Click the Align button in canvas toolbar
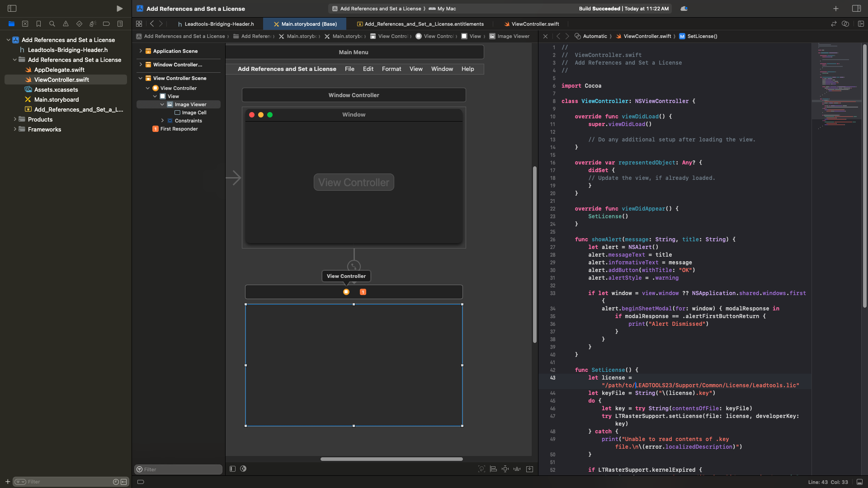Viewport: 868px width, 488px height. 493,469
